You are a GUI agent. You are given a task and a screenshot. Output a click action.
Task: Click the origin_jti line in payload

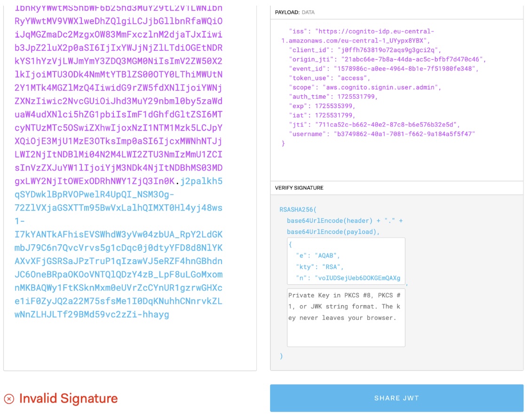point(387,59)
